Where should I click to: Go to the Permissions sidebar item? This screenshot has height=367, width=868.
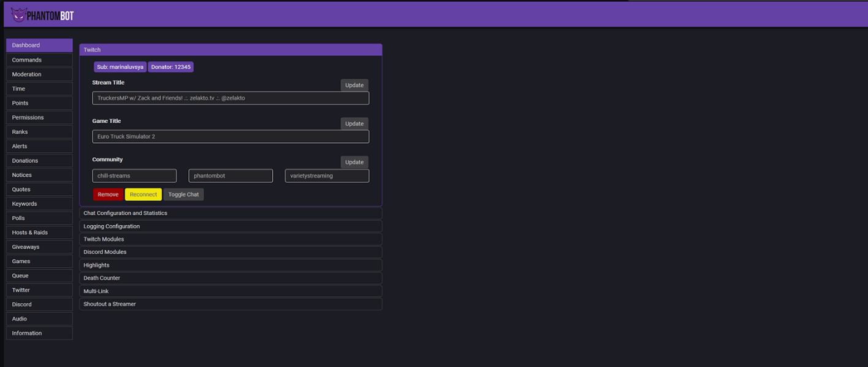(39, 117)
